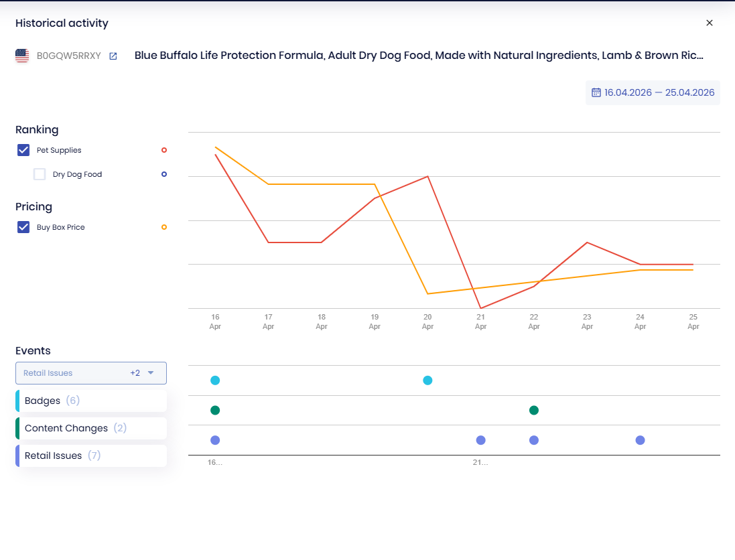
Task: Click the calendar icon in date range
Action: pos(596,92)
